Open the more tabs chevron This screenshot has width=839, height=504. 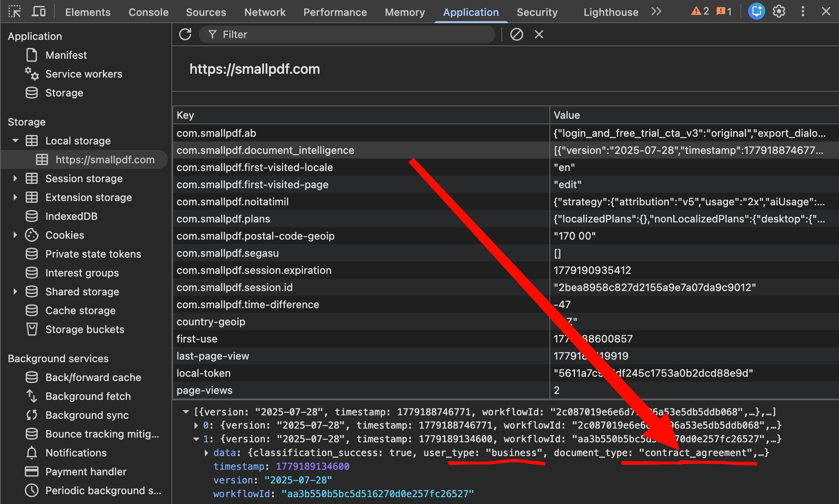[x=656, y=12]
